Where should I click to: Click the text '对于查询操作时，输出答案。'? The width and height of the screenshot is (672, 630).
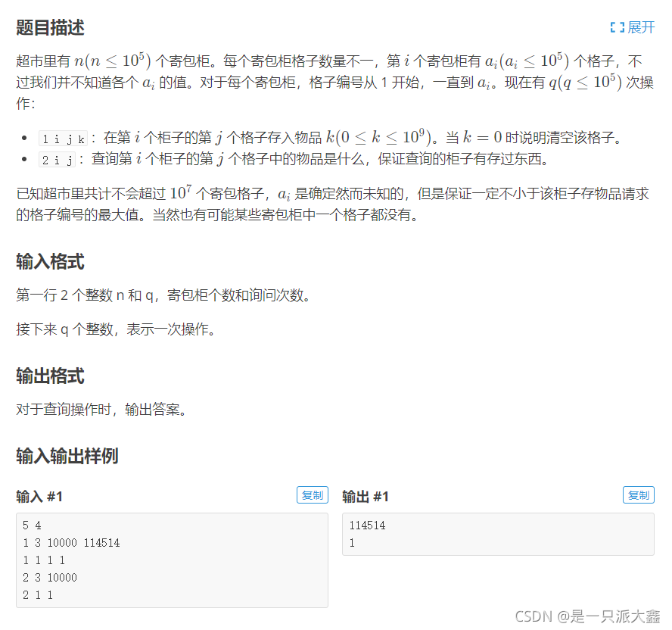click(x=102, y=410)
